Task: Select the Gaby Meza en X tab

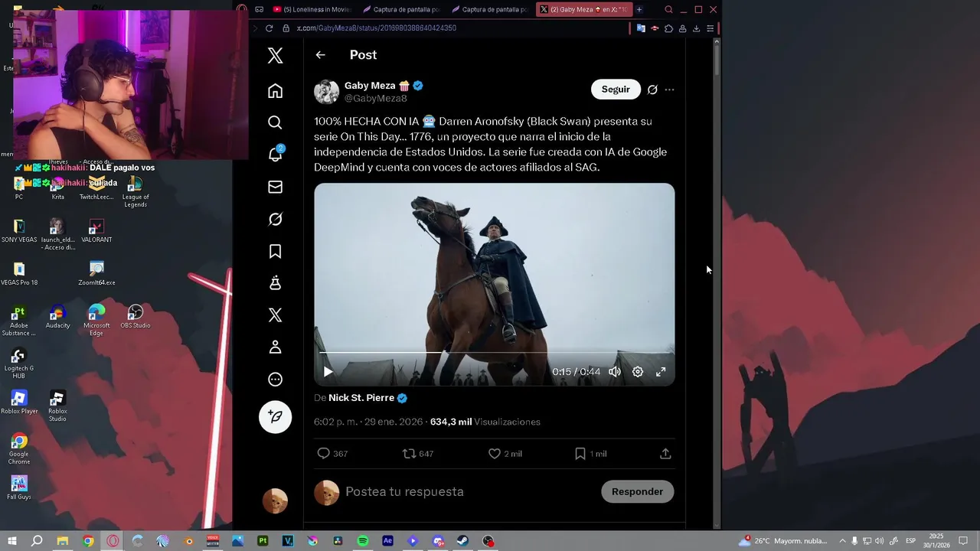Action: (x=583, y=9)
